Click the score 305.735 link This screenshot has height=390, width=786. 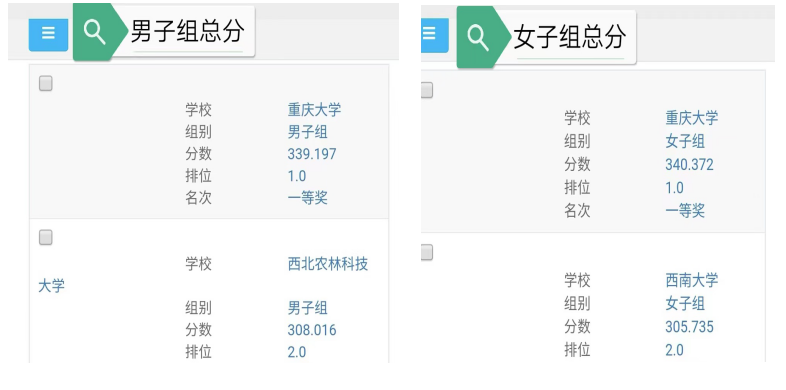point(689,327)
